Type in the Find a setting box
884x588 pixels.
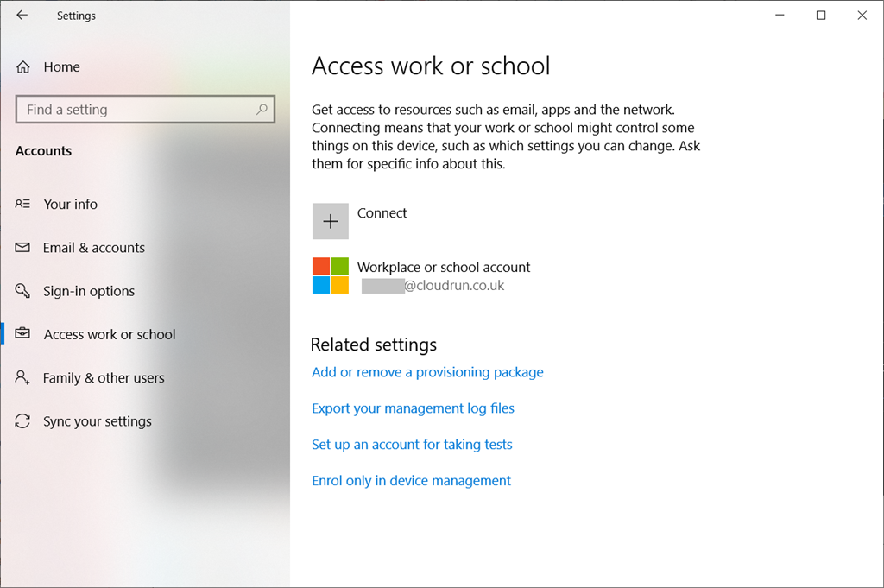coord(138,110)
